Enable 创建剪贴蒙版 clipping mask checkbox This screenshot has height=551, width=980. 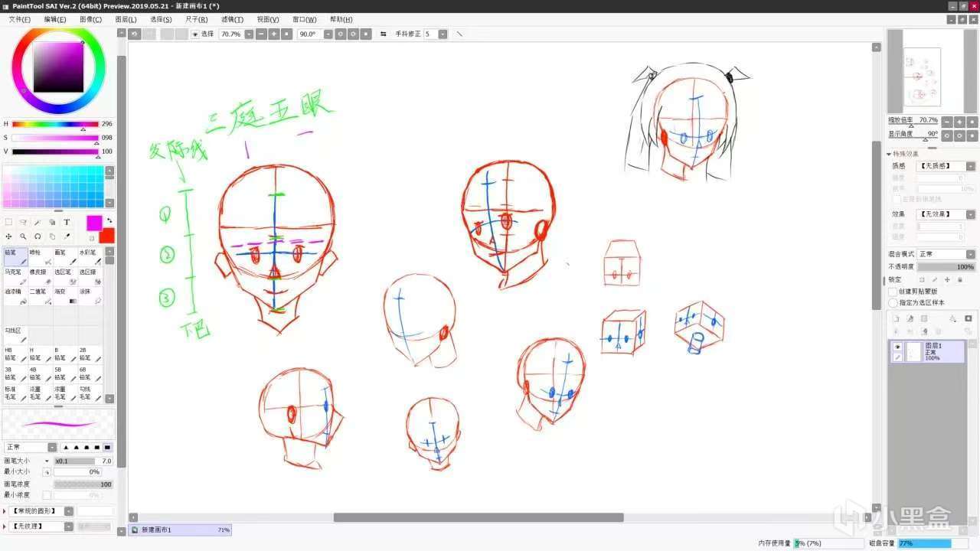[893, 292]
